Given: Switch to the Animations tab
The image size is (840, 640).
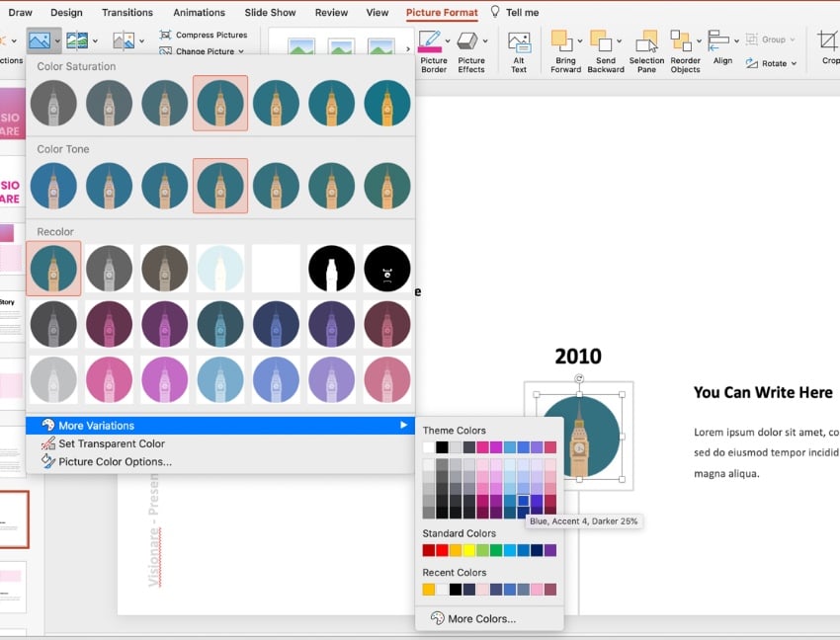Looking at the screenshot, I should point(199,12).
